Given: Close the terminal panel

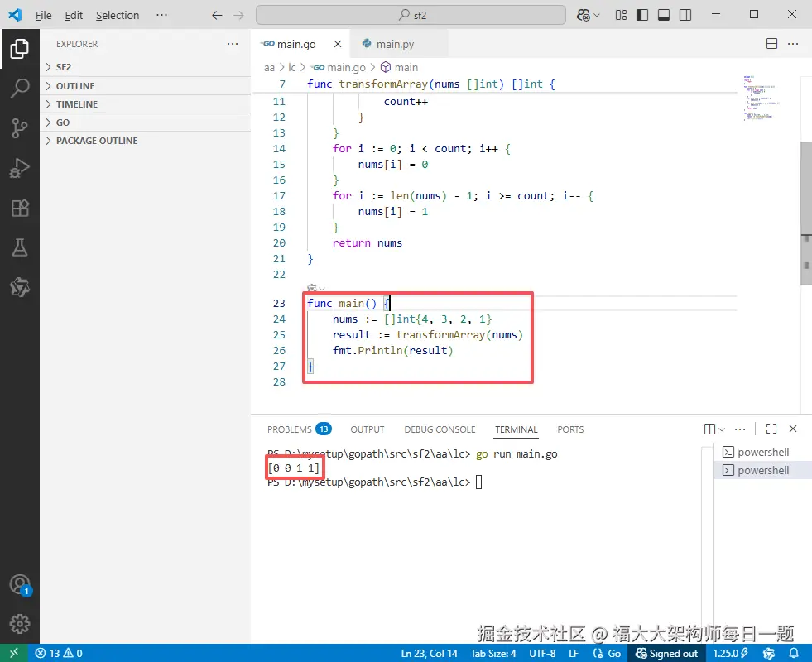Looking at the screenshot, I should click(793, 429).
